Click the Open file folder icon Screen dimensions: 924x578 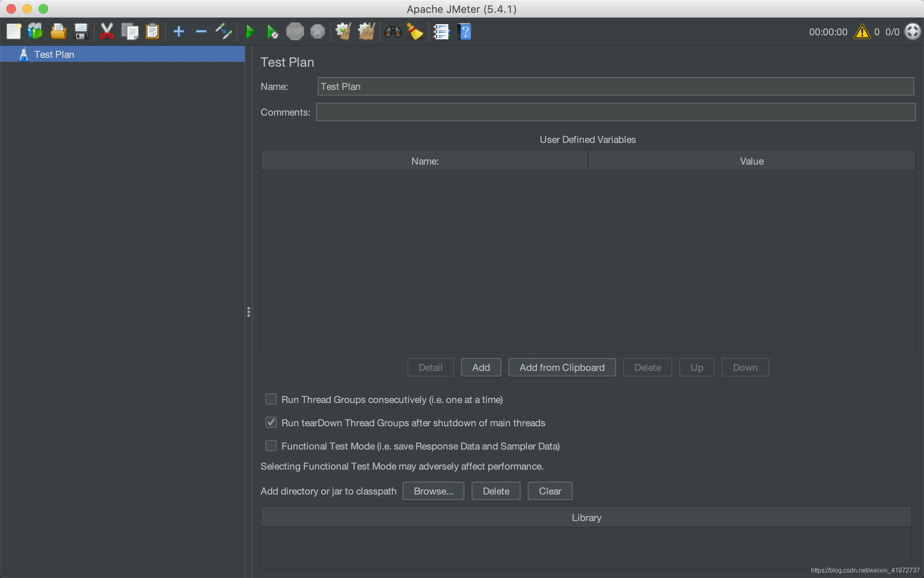(x=58, y=31)
